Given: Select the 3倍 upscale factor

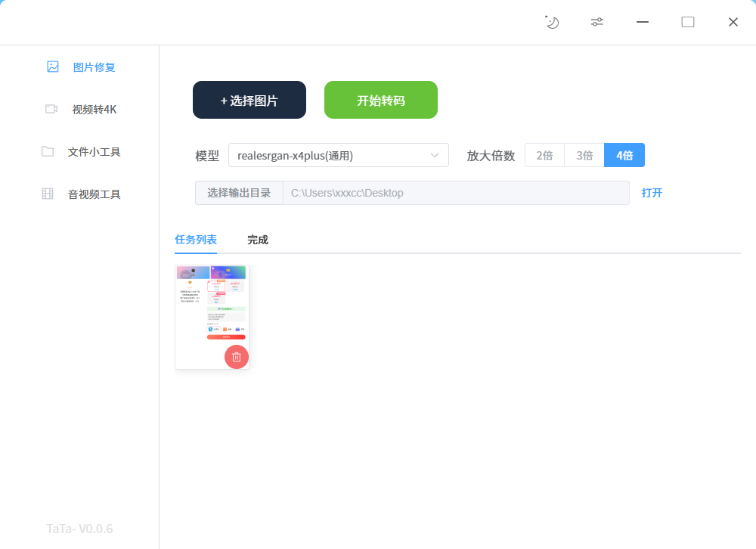Looking at the screenshot, I should click(584, 155).
